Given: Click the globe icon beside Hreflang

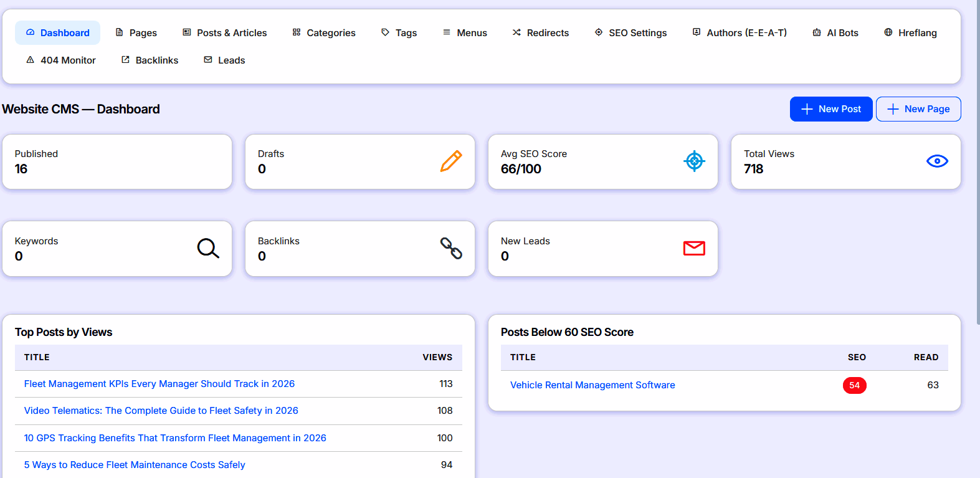Looking at the screenshot, I should tap(888, 32).
